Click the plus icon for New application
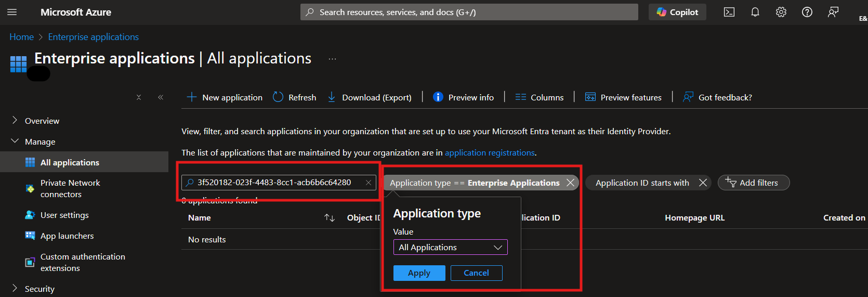Image resolution: width=868 pixels, height=297 pixels. click(192, 97)
